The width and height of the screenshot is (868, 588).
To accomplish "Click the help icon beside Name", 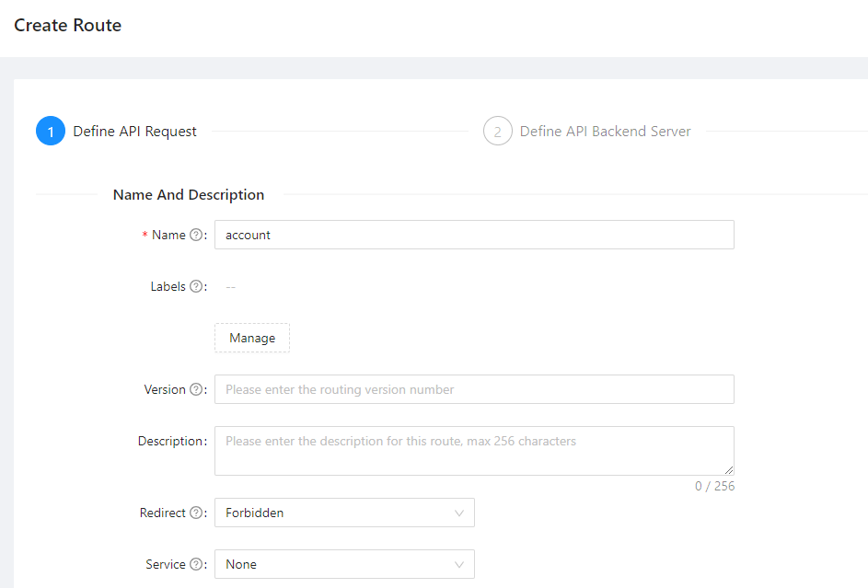I will pyautogui.click(x=195, y=236).
